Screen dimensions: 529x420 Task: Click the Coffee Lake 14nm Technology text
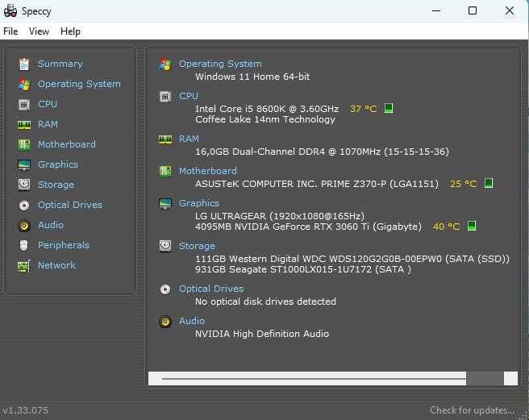[264, 119]
